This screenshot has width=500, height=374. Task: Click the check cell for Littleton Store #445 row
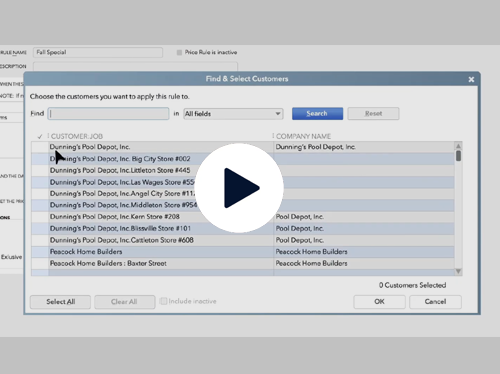40,170
